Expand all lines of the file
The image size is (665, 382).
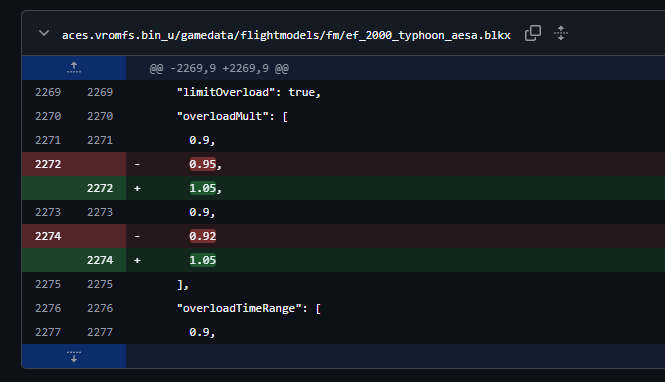click(x=561, y=33)
